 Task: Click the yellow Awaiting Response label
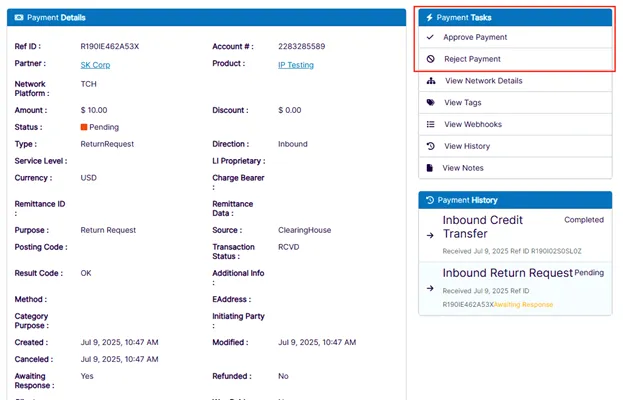pos(523,305)
